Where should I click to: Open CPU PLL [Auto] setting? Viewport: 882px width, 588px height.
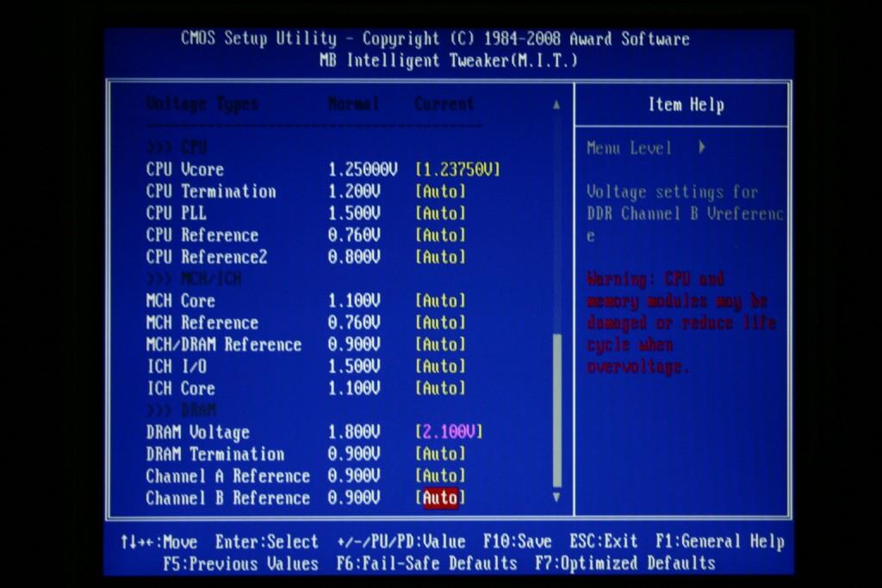tap(440, 214)
